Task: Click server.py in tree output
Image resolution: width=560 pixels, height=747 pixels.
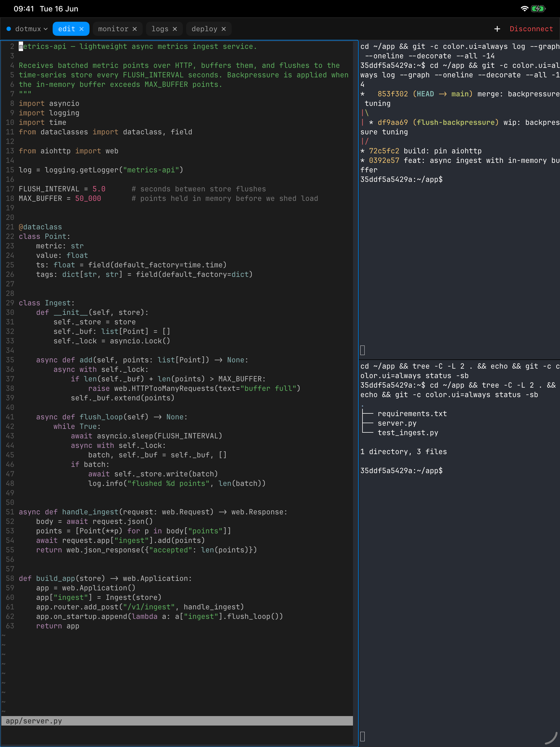Action: 397,423
